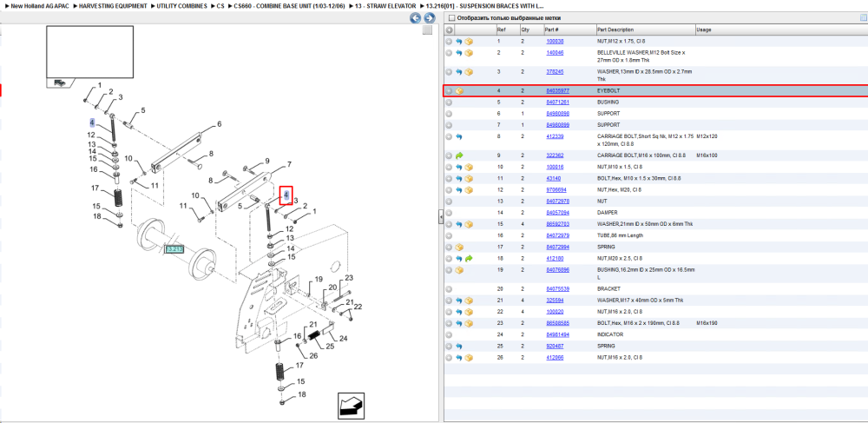Image resolution: width=868 pixels, height=423 pixels.
Task: Select callout 6 on the diagram
Action: point(220,124)
